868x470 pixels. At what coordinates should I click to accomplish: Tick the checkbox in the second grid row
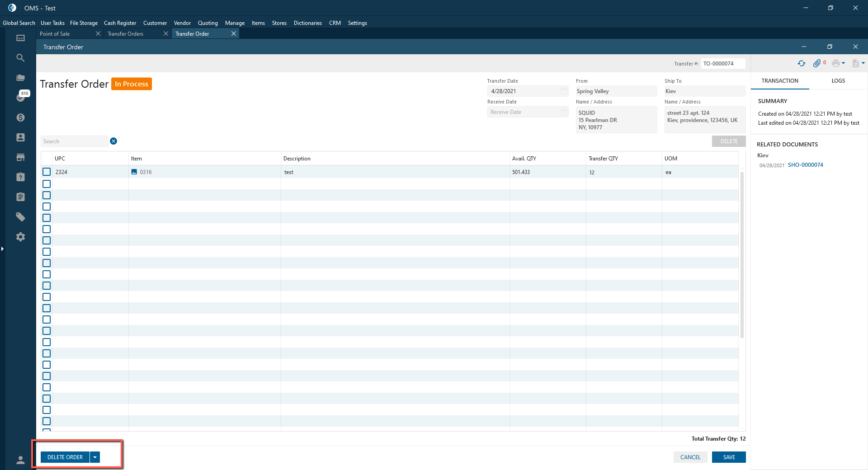click(x=47, y=184)
